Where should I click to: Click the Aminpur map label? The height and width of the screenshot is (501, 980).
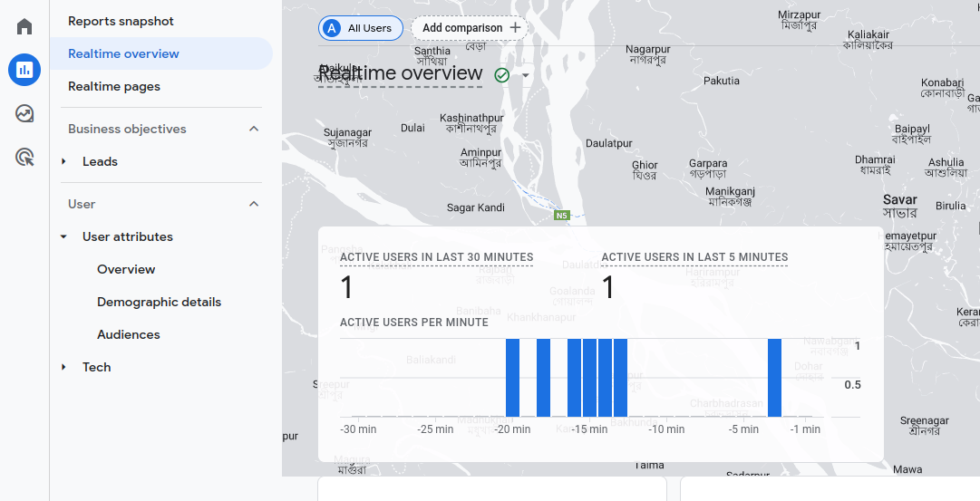480,158
